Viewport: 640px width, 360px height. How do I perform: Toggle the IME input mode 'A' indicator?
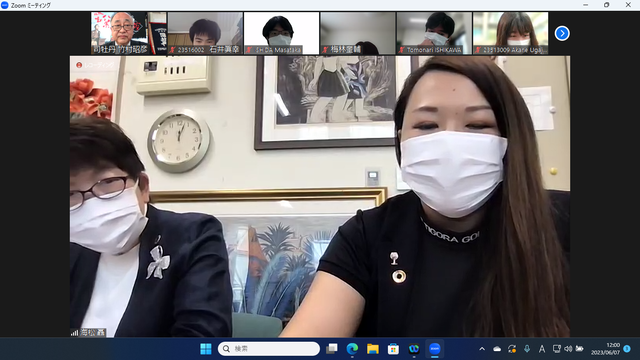pyautogui.click(x=542, y=349)
